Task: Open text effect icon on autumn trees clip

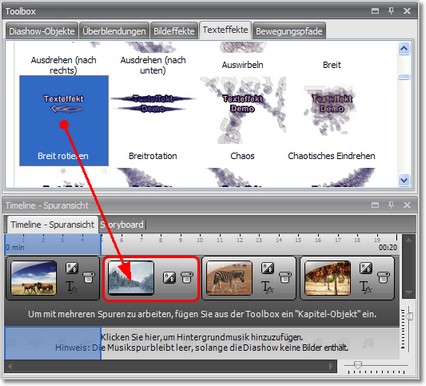Action: pyautogui.click(x=365, y=287)
